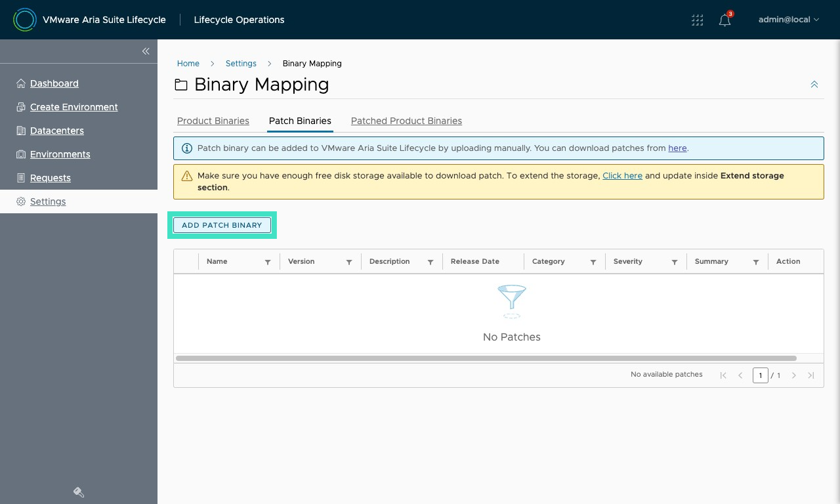This screenshot has height=504, width=840.
Task: Expand the admin@local user menu
Action: tap(789, 20)
